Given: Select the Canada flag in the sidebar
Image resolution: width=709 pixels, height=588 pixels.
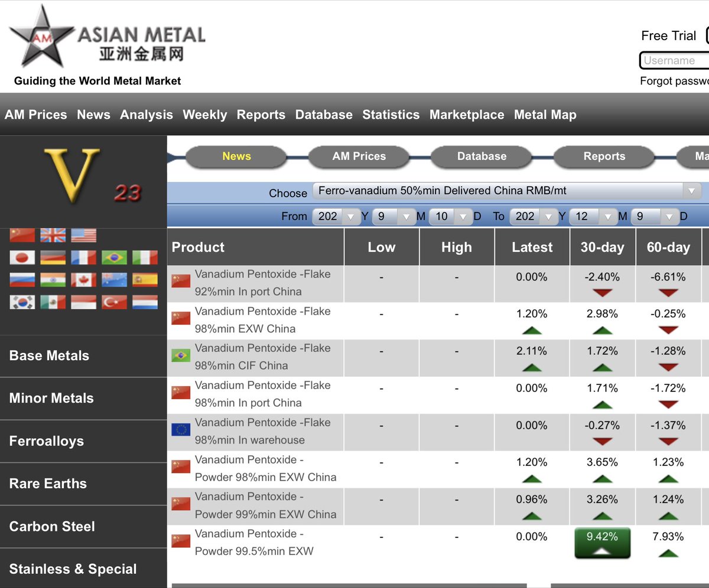Looking at the screenshot, I should click(x=84, y=280).
